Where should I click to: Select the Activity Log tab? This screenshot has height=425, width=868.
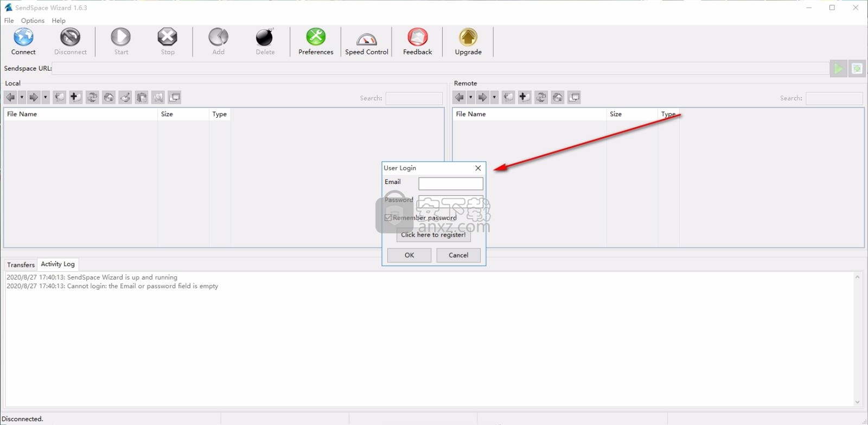pos(58,264)
